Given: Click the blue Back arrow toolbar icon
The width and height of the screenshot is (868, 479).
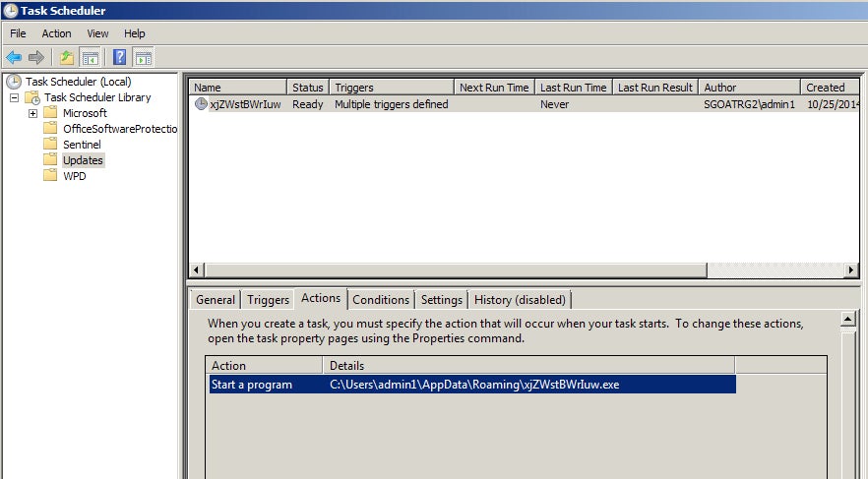Looking at the screenshot, I should [14, 57].
